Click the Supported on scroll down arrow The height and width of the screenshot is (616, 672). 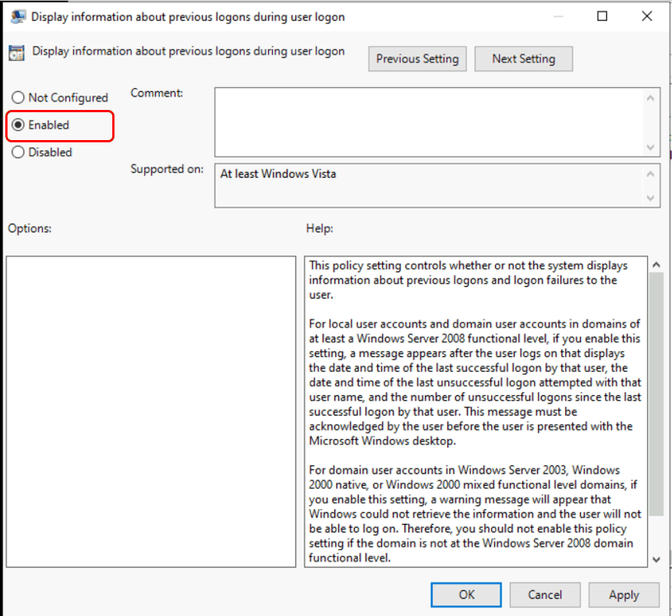650,198
